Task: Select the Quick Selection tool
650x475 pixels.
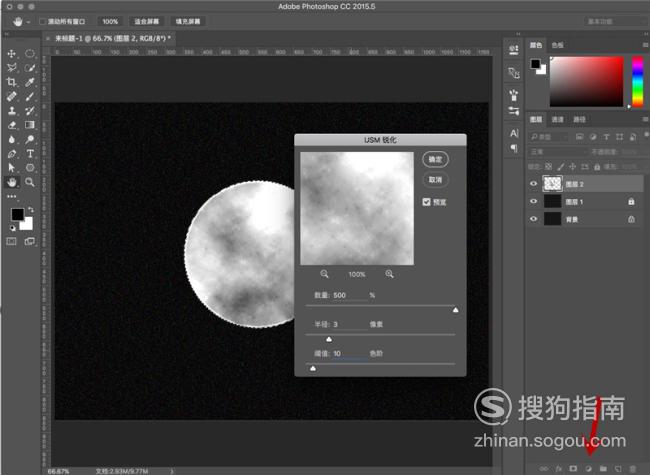Action: coord(29,68)
